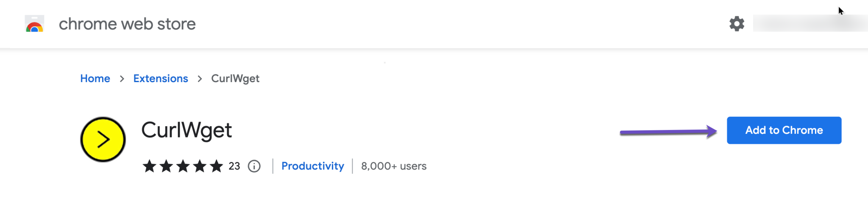This screenshot has height=201, width=868.
Task: Click the third rating star
Action: pyautogui.click(x=183, y=166)
